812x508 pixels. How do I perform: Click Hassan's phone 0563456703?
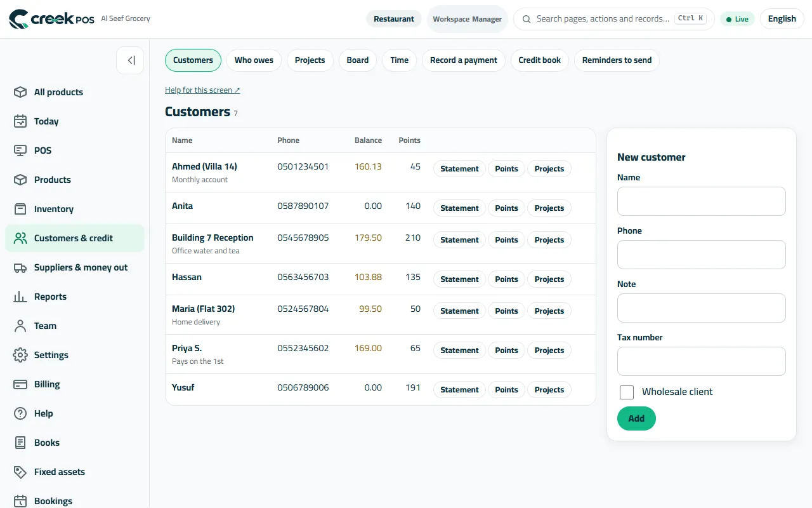coord(303,277)
